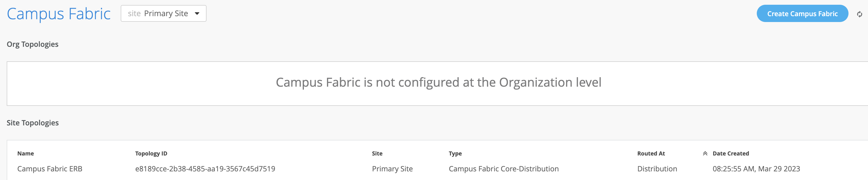Click the Org Topologies section heading
This screenshot has width=868, height=180.
click(x=32, y=45)
